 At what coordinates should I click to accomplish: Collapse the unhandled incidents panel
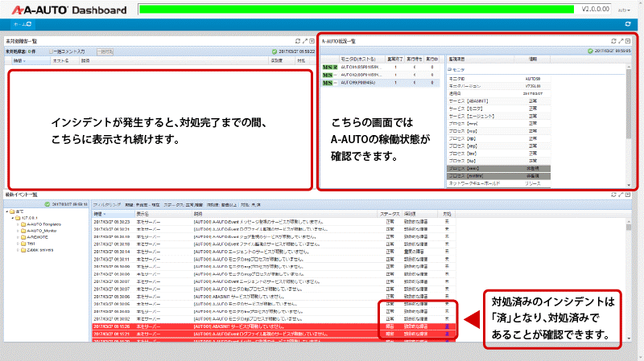tap(312, 41)
